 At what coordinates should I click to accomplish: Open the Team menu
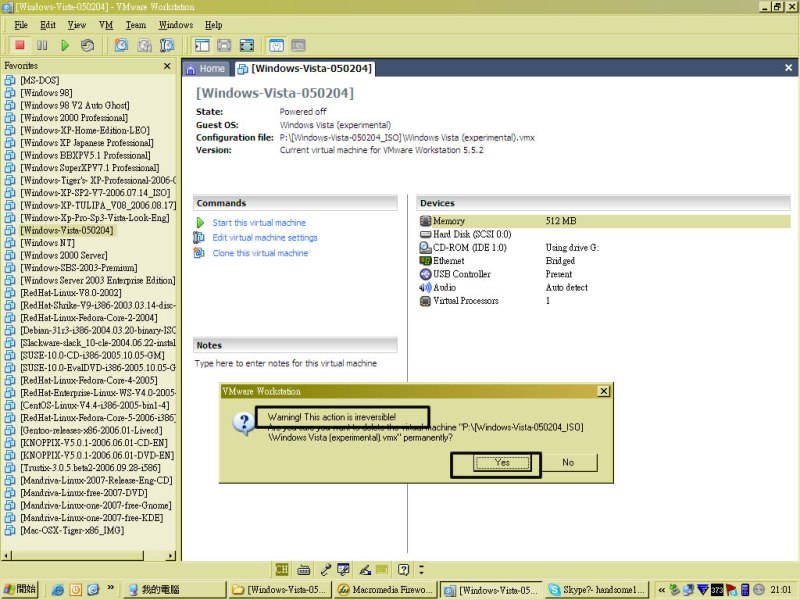pos(136,25)
